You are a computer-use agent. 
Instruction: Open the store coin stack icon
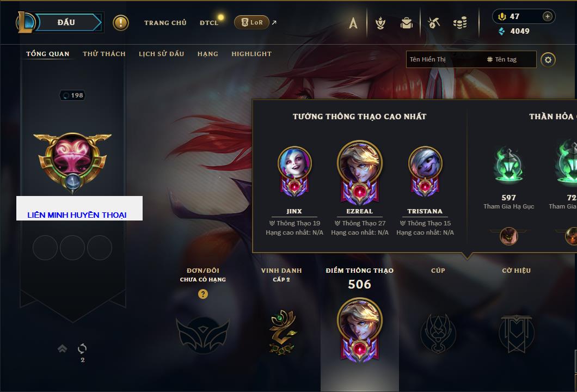460,23
